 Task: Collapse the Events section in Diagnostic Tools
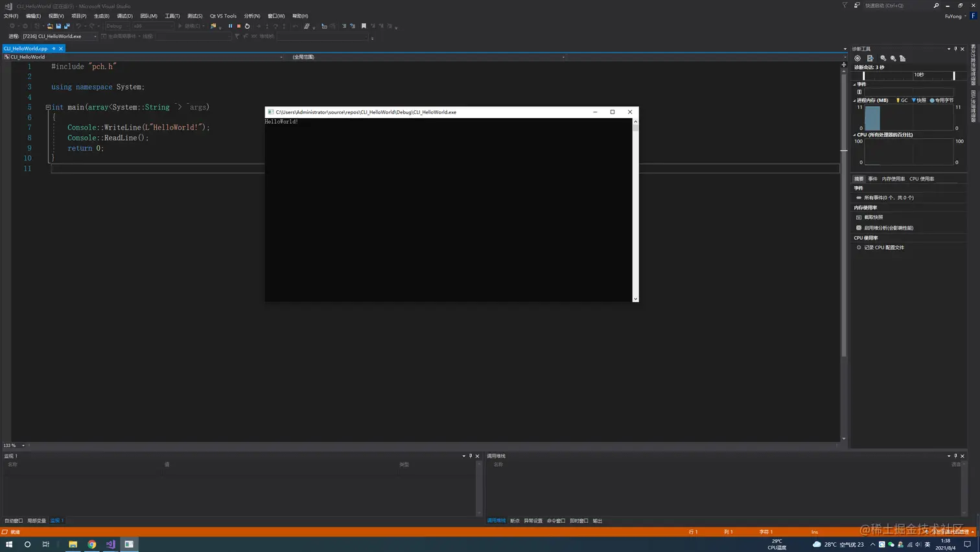[x=854, y=84]
